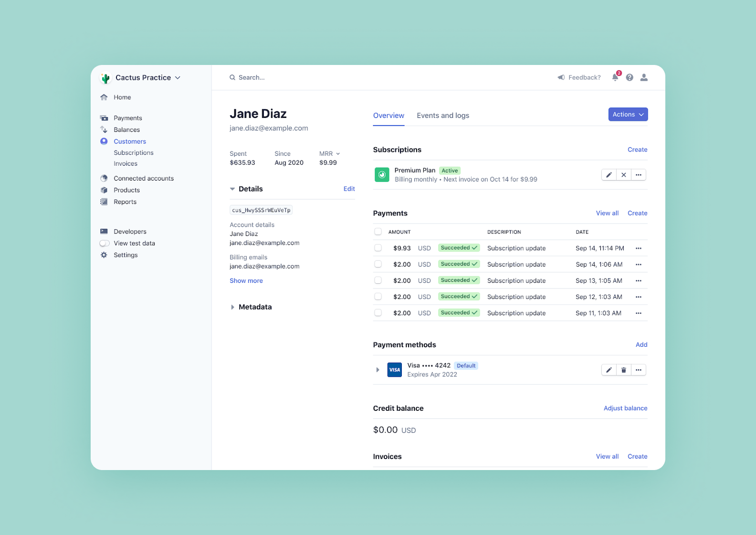The image size is (756, 535).
Task: Open the Actions dropdown button
Action: click(628, 115)
